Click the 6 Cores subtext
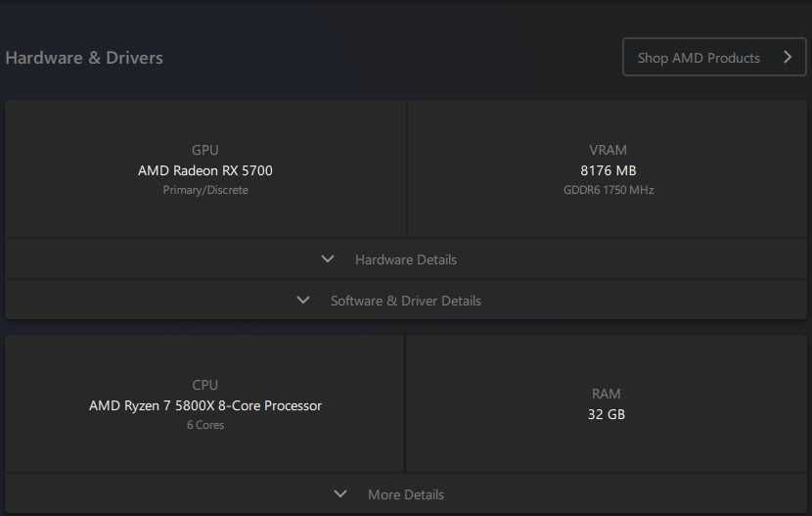The image size is (812, 516). coord(205,425)
